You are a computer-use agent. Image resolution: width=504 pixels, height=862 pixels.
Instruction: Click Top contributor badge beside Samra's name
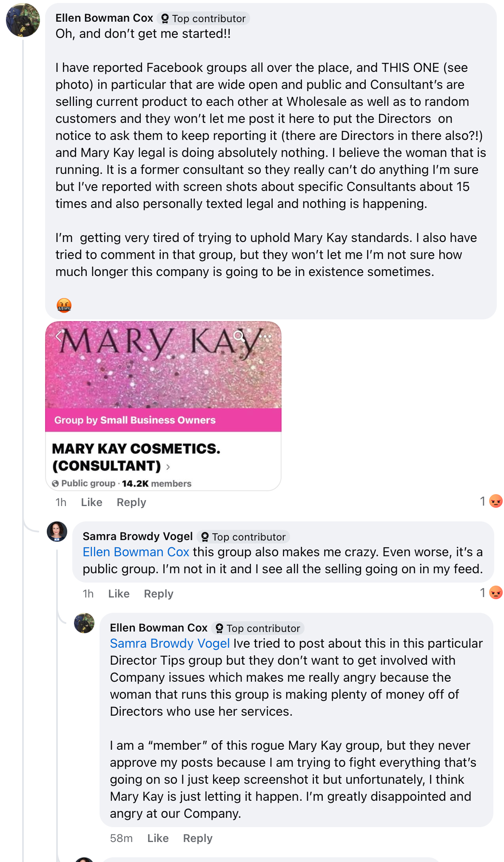pos(244,537)
